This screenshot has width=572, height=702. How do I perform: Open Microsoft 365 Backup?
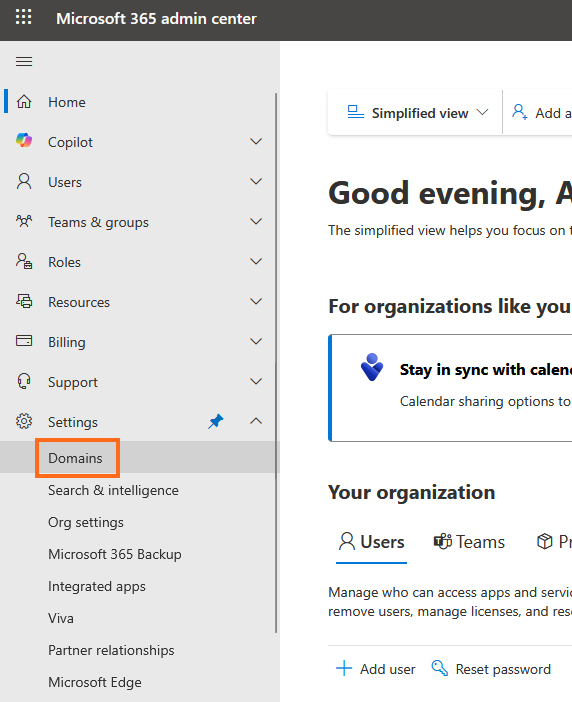[115, 554]
